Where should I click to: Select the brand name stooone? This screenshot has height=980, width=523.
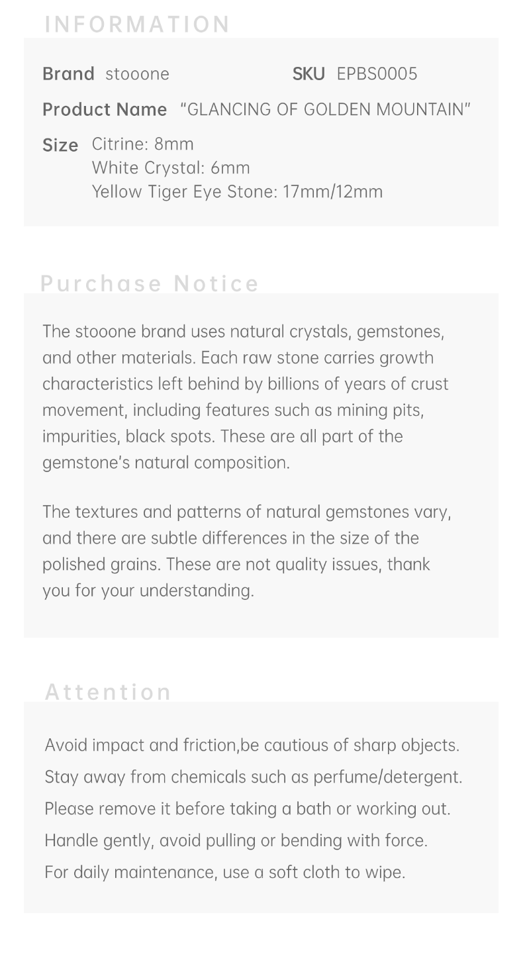pos(138,74)
